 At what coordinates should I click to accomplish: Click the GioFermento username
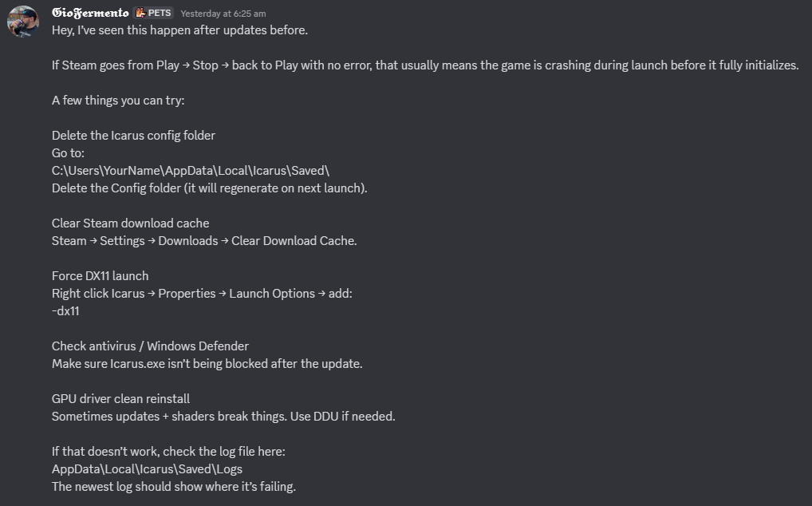click(90, 13)
